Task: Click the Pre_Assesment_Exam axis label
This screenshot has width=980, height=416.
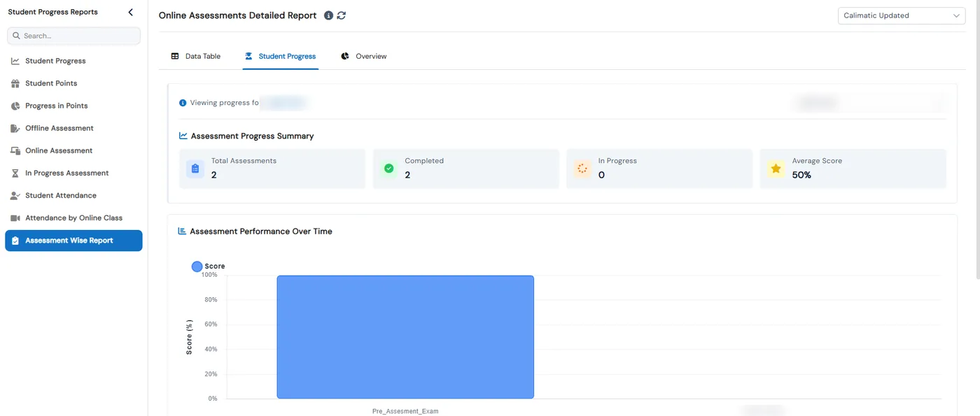Action: [x=405, y=411]
